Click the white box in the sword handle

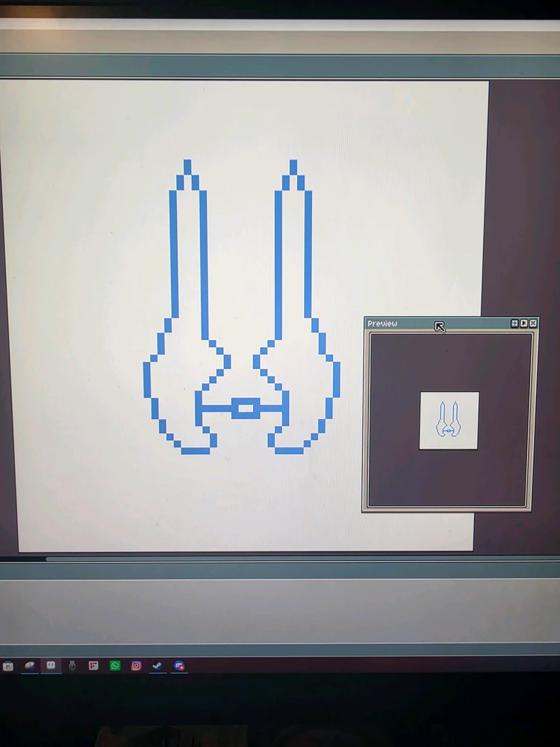[x=246, y=409]
